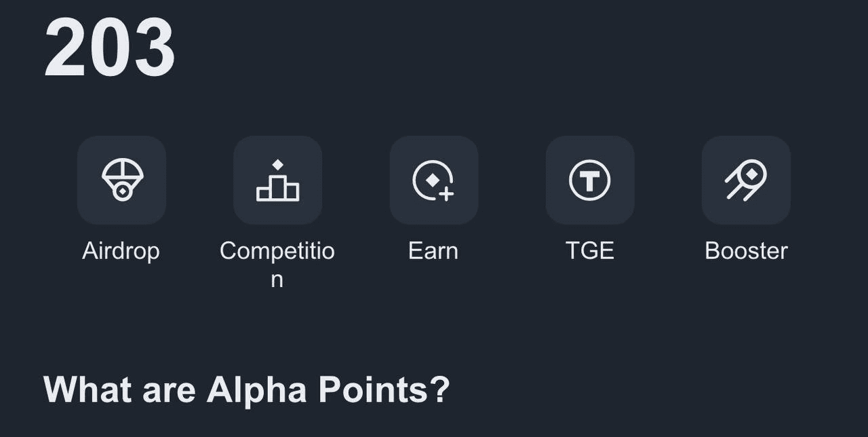
Task: Click the wrapped letter 'n' of Competition
Action: 277,280
